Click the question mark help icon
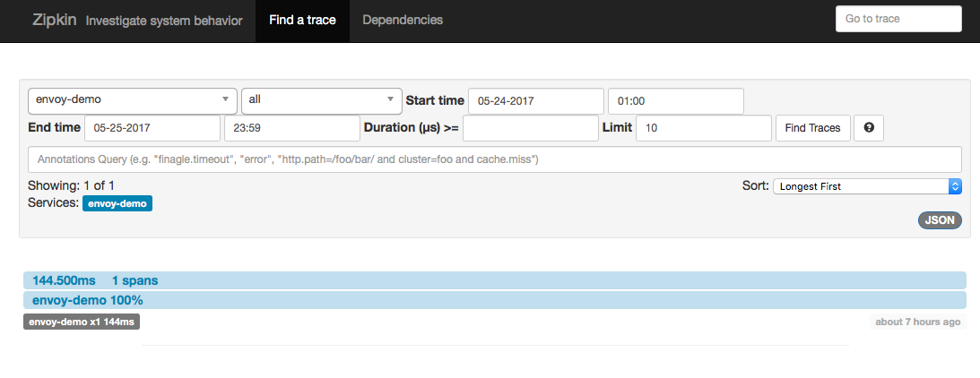 coord(868,128)
